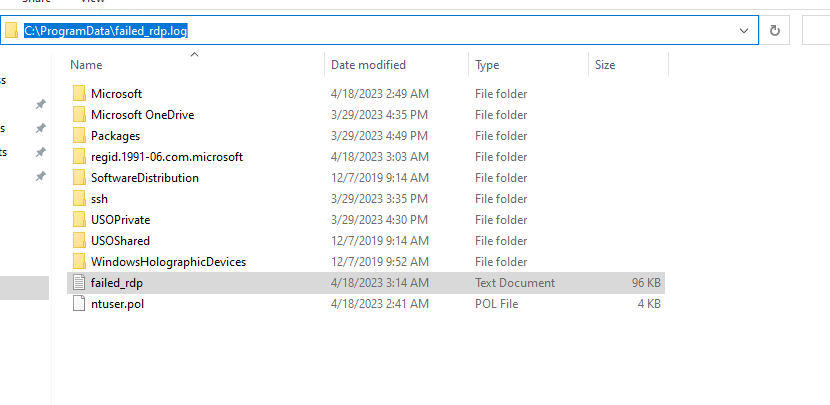830x405 pixels.
Task: Select the SoftwareDistribution folder name
Action: (x=145, y=178)
